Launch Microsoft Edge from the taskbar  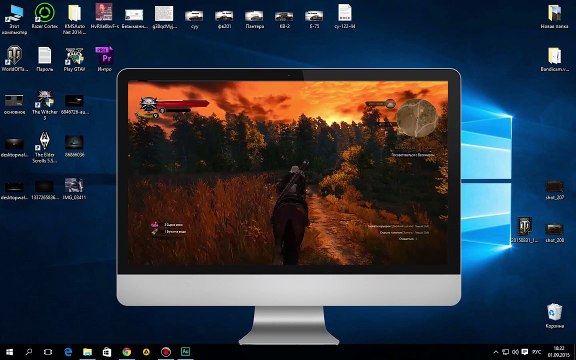click(68, 352)
